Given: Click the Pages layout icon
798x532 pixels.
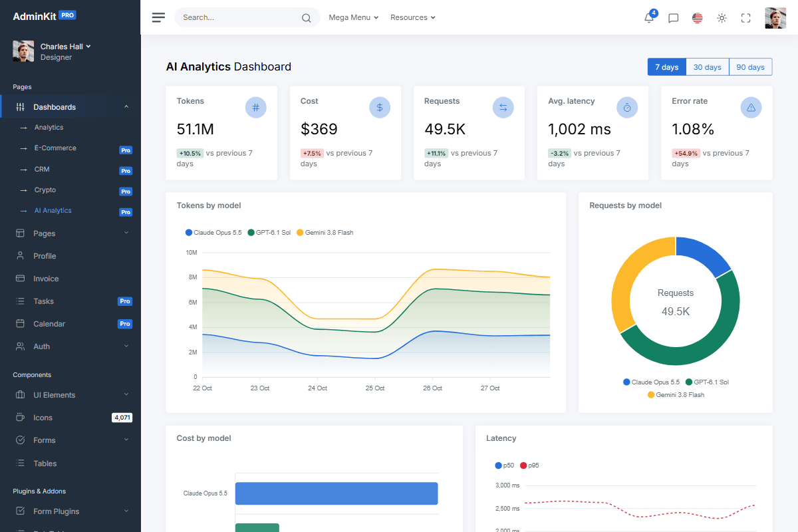Looking at the screenshot, I should point(20,233).
